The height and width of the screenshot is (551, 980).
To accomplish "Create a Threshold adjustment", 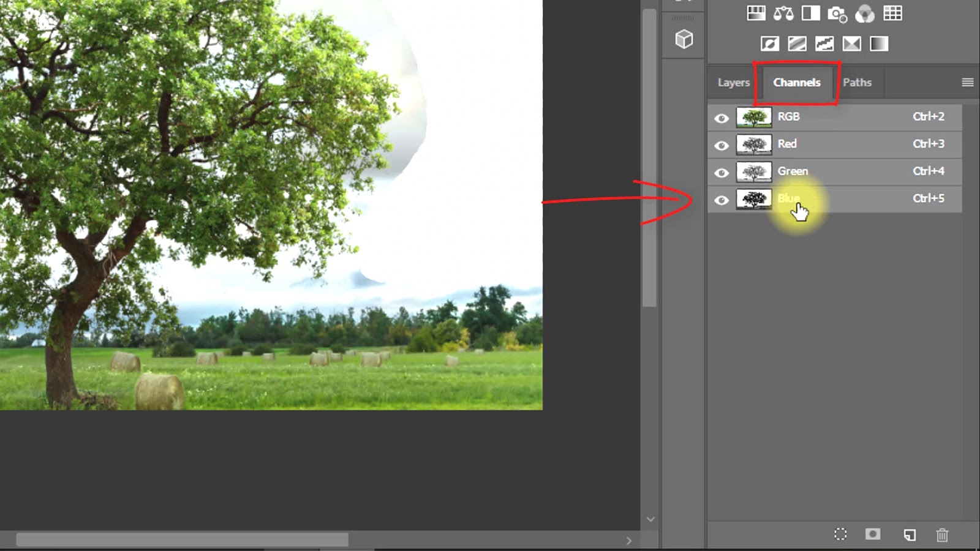I will [x=824, y=43].
